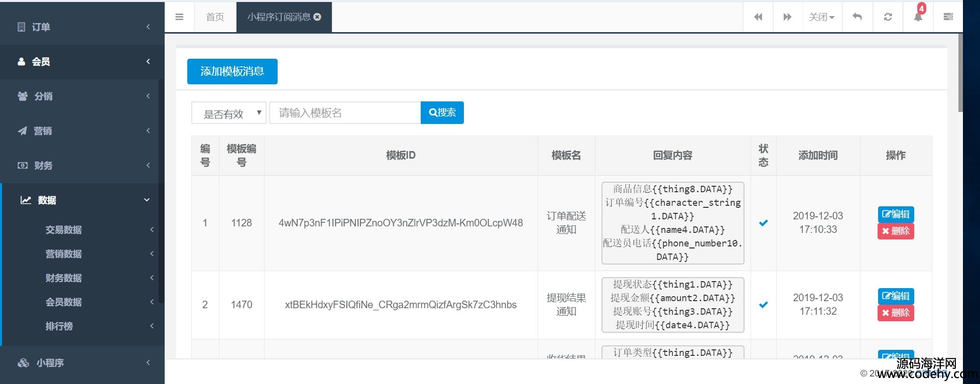Click the template number 1128 cell
The height and width of the screenshot is (384, 980).
241,223
